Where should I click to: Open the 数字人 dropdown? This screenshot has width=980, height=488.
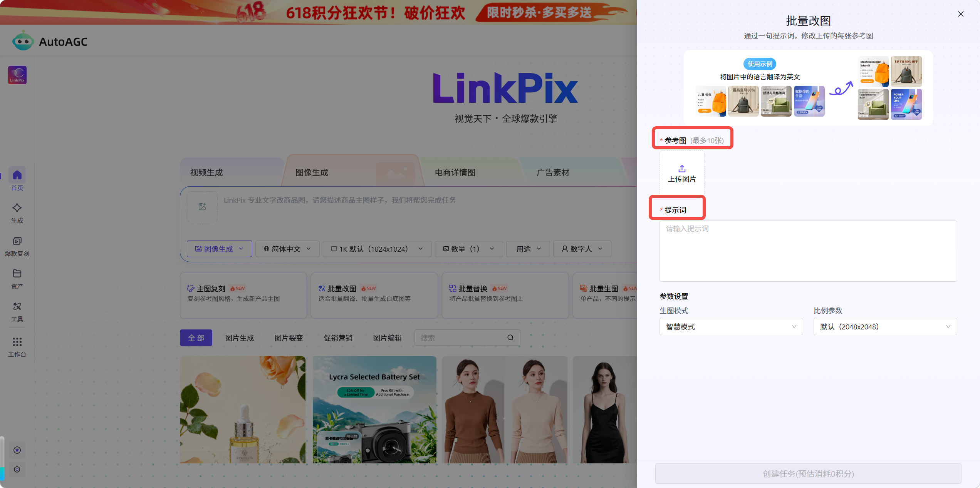[x=582, y=249]
